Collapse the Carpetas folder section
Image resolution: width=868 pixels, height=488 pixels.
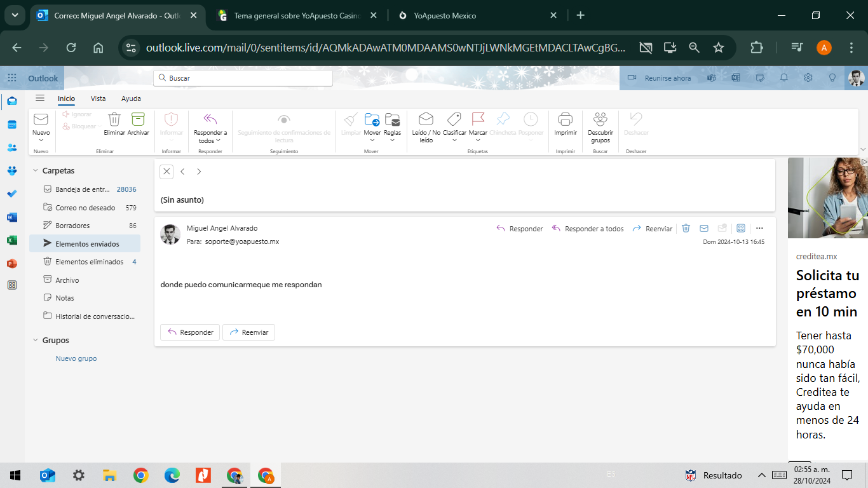coord(36,170)
